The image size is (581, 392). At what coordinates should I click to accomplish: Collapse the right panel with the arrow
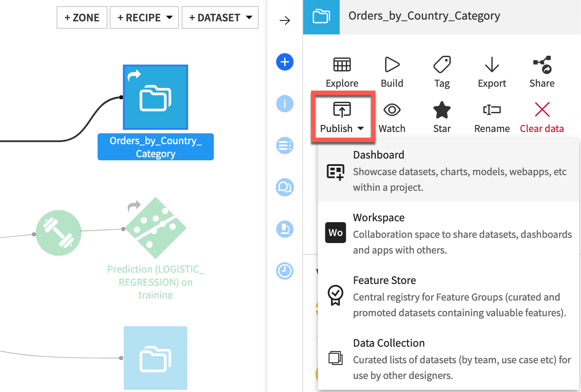coord(285,20)
